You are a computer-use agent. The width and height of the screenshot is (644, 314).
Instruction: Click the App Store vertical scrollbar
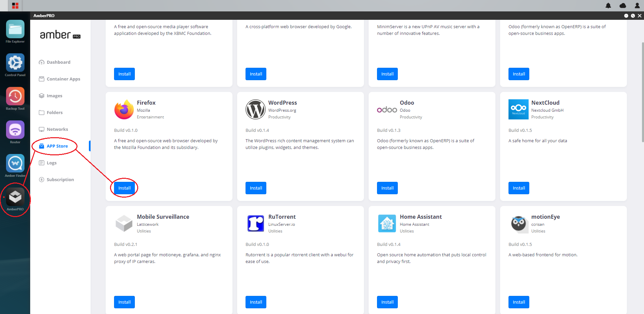pyautogui.click(x=642, y=92)
